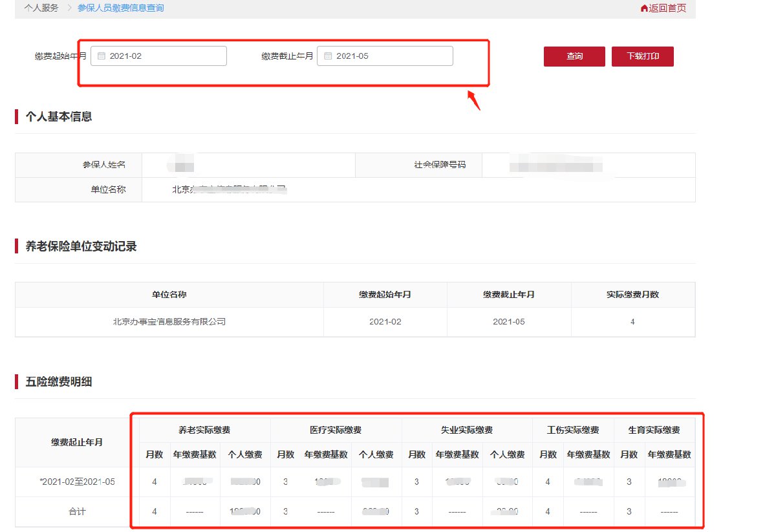Screen dimensions: 776x532
Task: Click the home icon beside 返回首页
Action: [x=643, y=8]
